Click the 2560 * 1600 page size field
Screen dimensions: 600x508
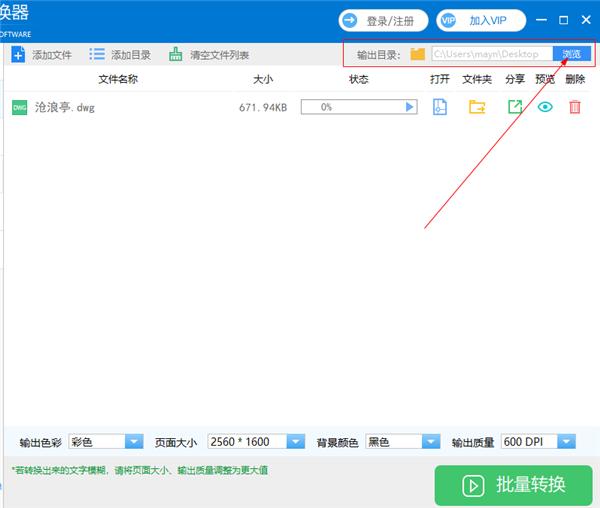[247, 441]
